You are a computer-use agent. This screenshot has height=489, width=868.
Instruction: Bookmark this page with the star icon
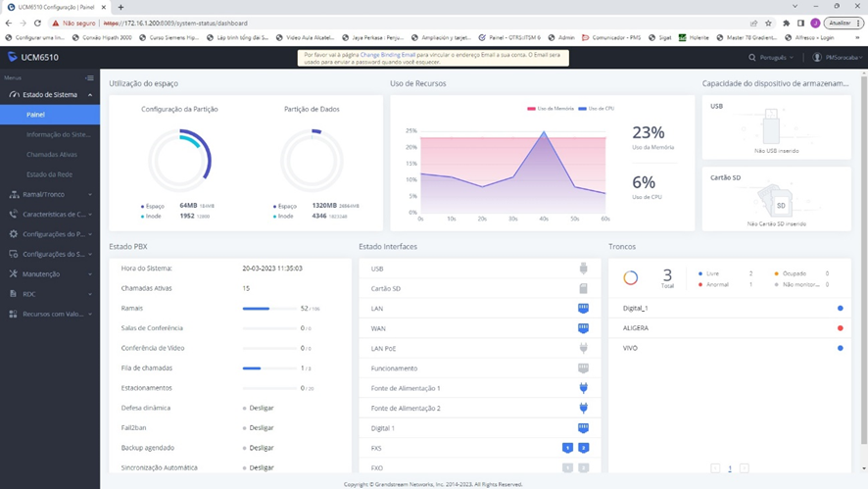(x=768, y=23)
